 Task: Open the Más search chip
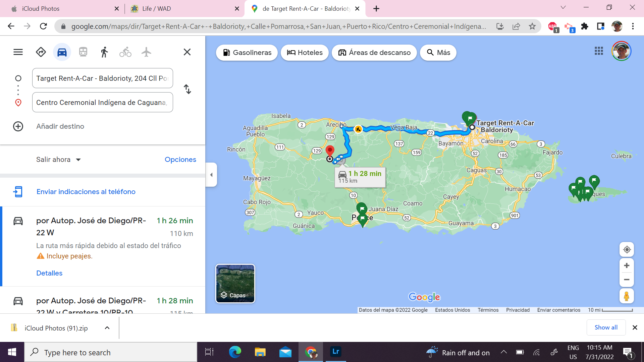click(438, 53)
